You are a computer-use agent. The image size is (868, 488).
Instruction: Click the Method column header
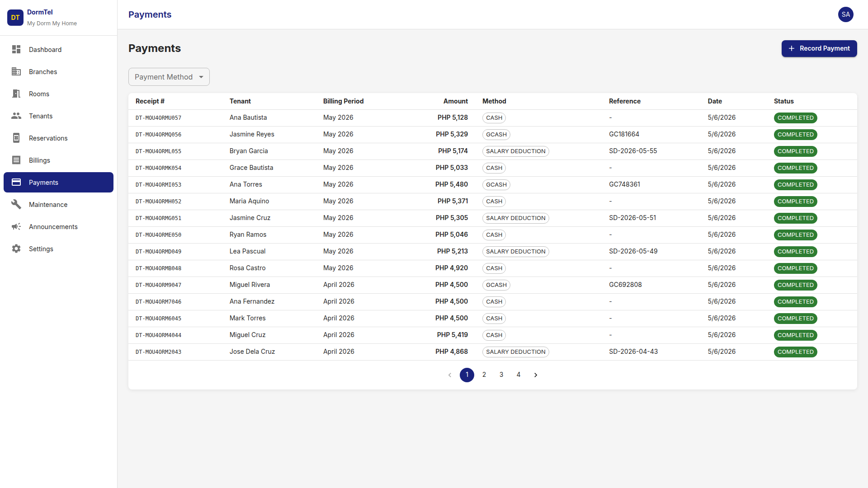pyautogui.click(x=494, y=101)
